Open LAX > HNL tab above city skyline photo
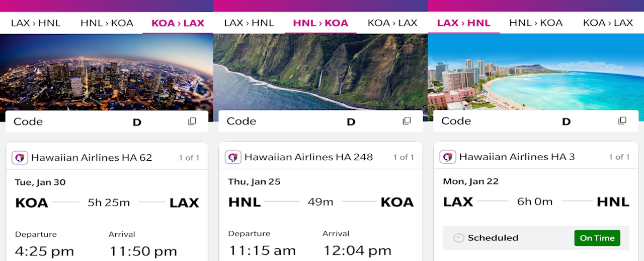The height and width of the screenshot is (261, 644). [x=36, y=23]
